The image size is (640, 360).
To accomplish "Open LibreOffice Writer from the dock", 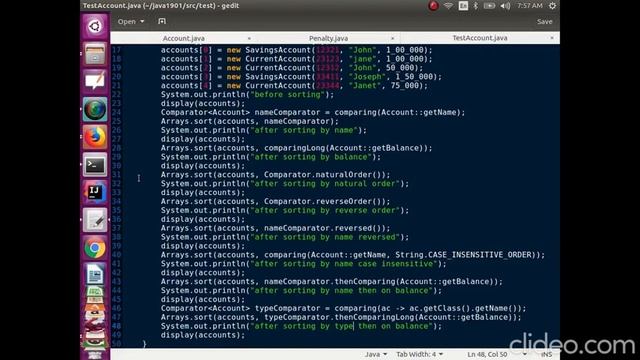I will pos(95,274).
